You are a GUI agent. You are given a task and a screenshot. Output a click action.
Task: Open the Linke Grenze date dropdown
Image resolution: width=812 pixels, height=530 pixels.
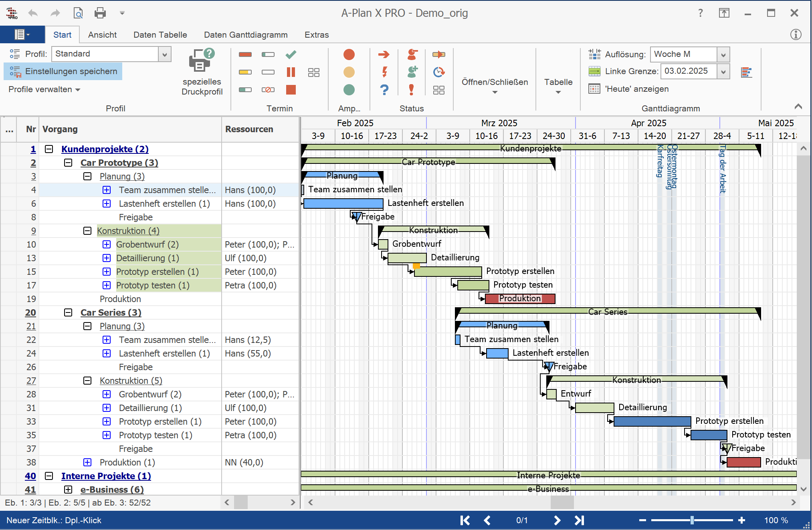(x=723, y=72)
